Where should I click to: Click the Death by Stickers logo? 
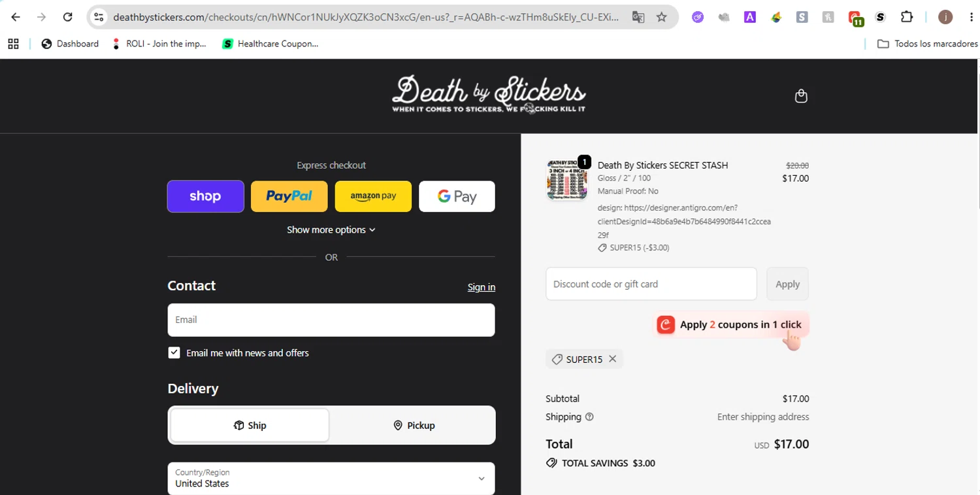489,95
